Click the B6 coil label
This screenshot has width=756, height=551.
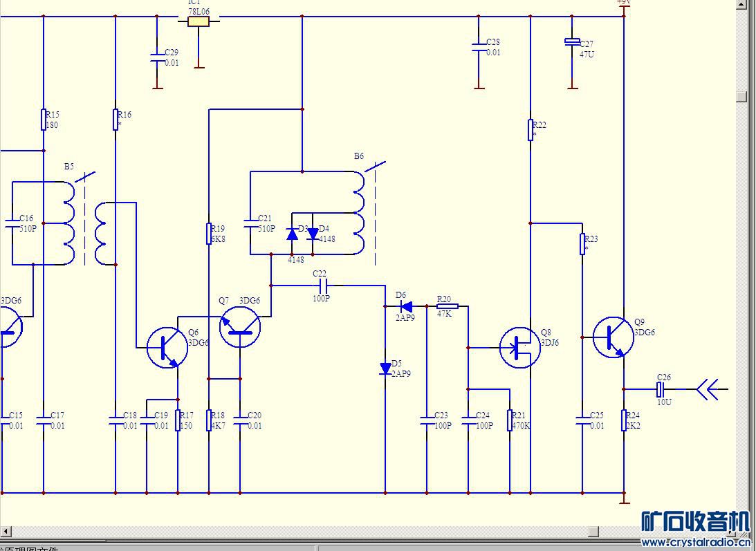[x=359, y=156]
